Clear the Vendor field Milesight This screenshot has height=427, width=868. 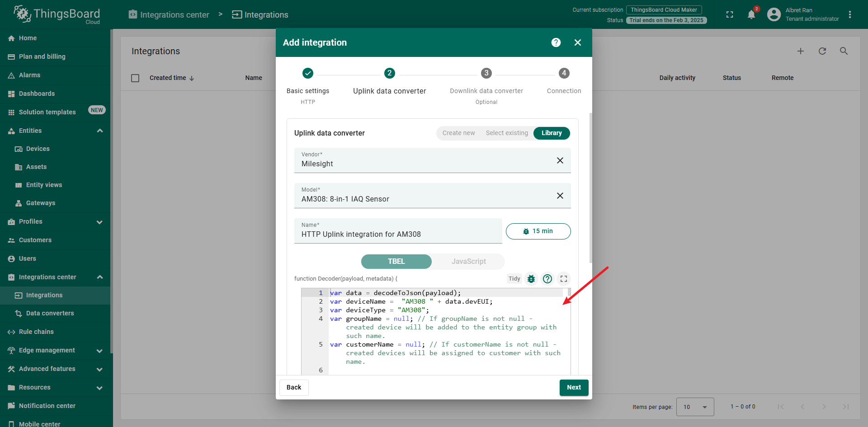tap(560, 160)
